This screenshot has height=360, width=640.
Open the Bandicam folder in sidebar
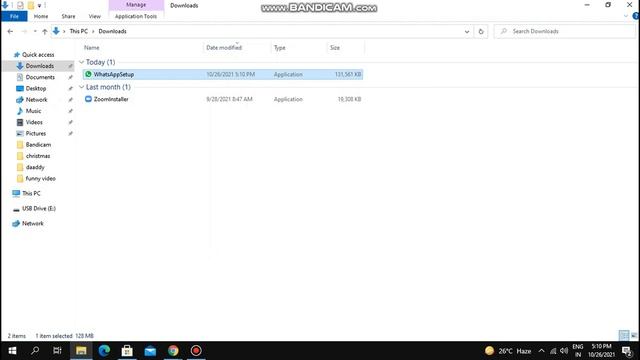point(38,144)
